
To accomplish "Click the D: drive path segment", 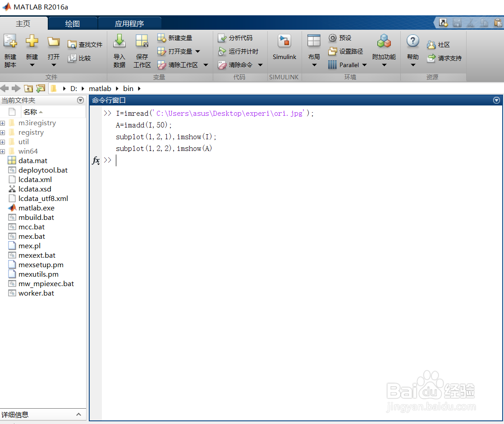I will [73, 88].
